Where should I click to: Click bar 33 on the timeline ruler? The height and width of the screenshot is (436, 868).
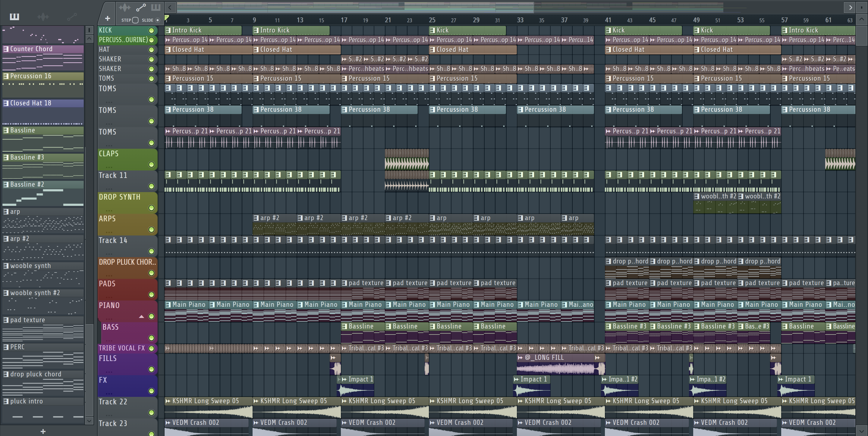click(x=520, y=20)
